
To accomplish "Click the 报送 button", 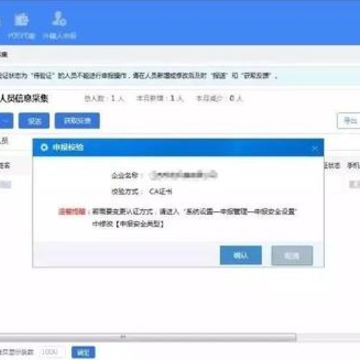I will 34,121.
